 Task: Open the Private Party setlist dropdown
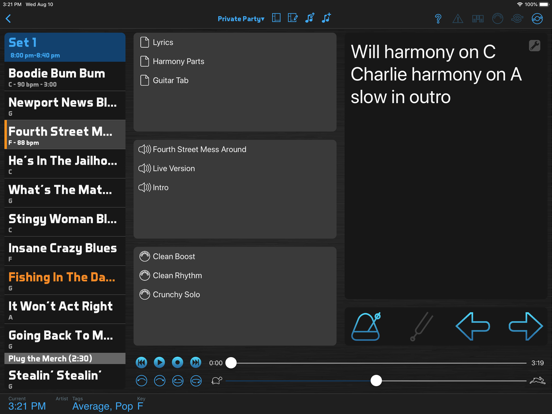click(241, 19)
